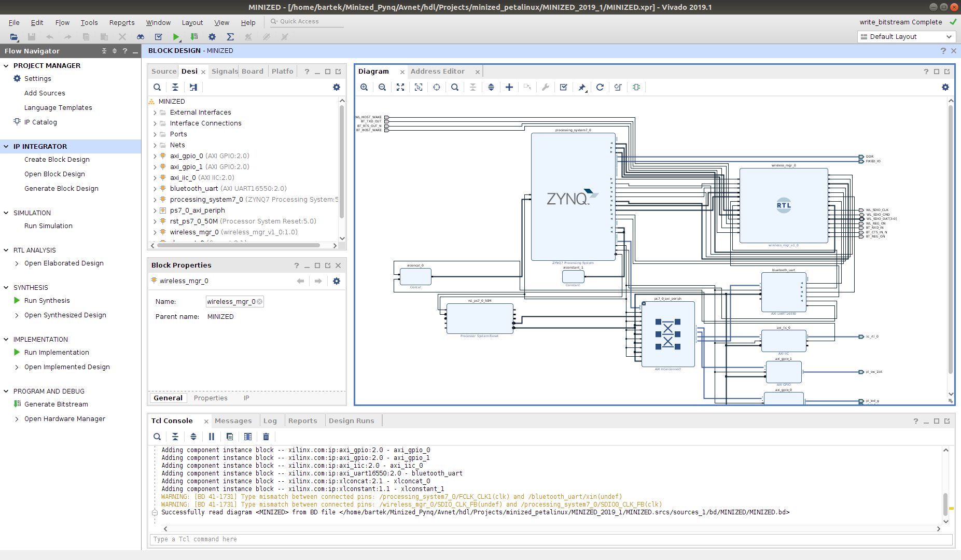Switch to the Design Runs tab
The height and width of the screenshot is (560, 961).
(351, 421)
